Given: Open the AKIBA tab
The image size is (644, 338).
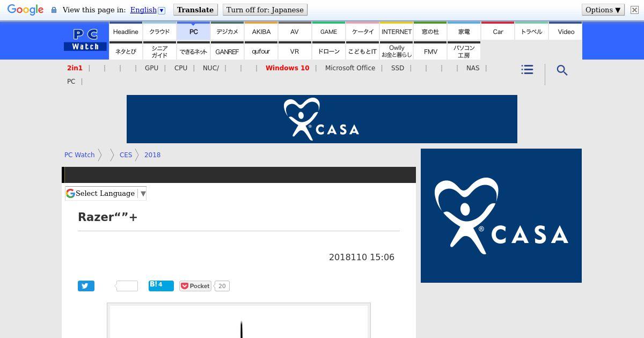Looking at the screenshot, I should tap(261, 31).
